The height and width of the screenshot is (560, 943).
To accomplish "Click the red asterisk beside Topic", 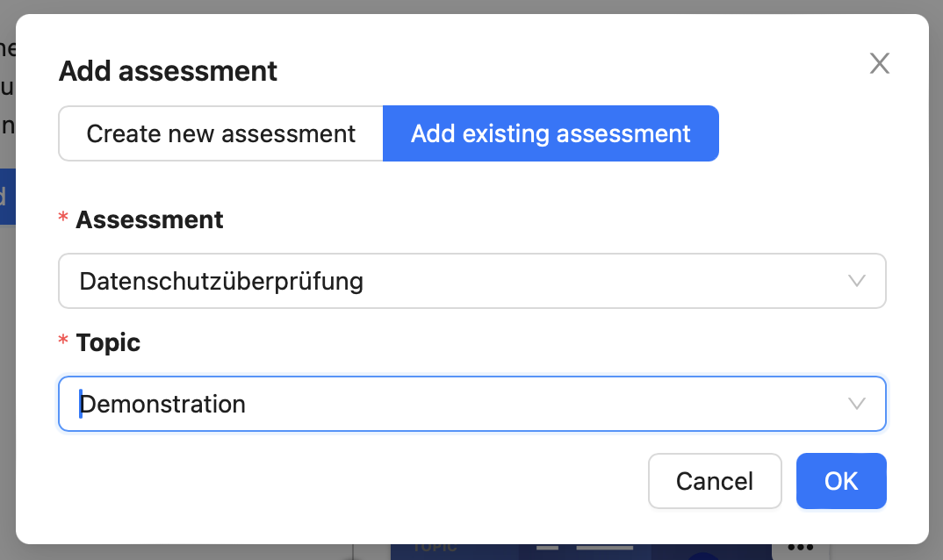I will coord(63,340).
